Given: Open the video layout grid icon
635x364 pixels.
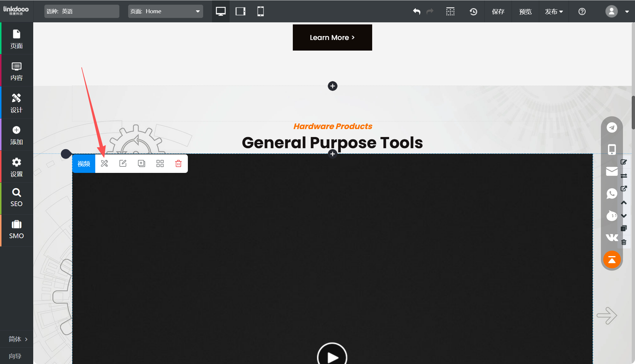Looking at the screenshot, I should pos(160,163).
